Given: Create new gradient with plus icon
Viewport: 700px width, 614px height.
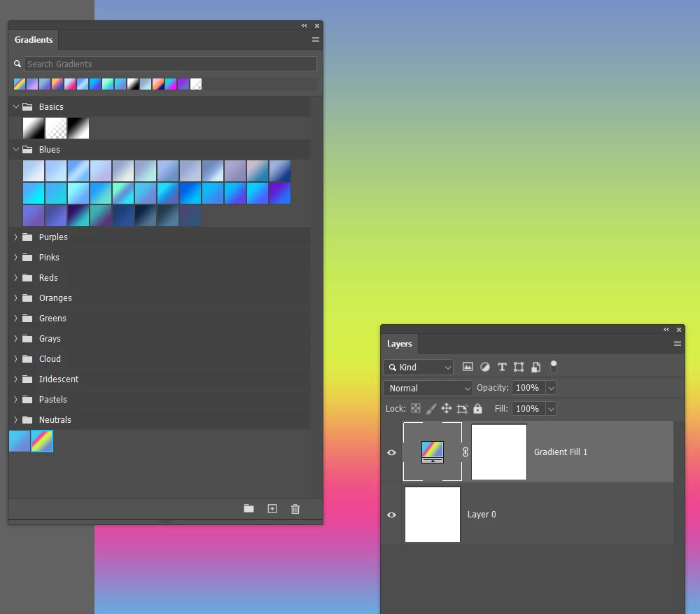Looking at the screenshot, I should tap(272, 508).
